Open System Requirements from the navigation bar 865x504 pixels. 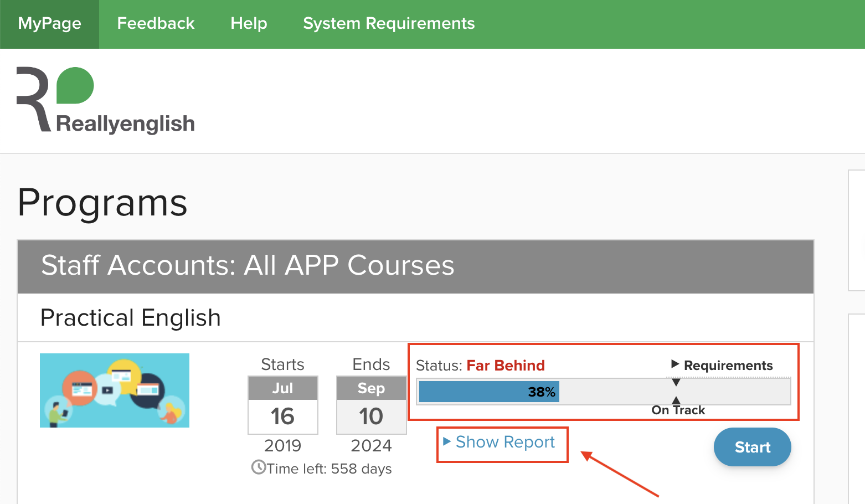(x=388, y=23)
